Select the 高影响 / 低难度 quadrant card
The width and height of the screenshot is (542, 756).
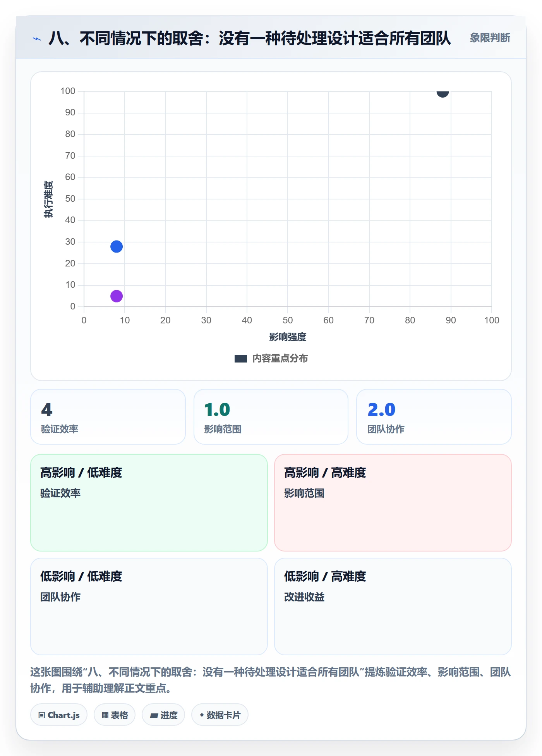pos(149,503)
